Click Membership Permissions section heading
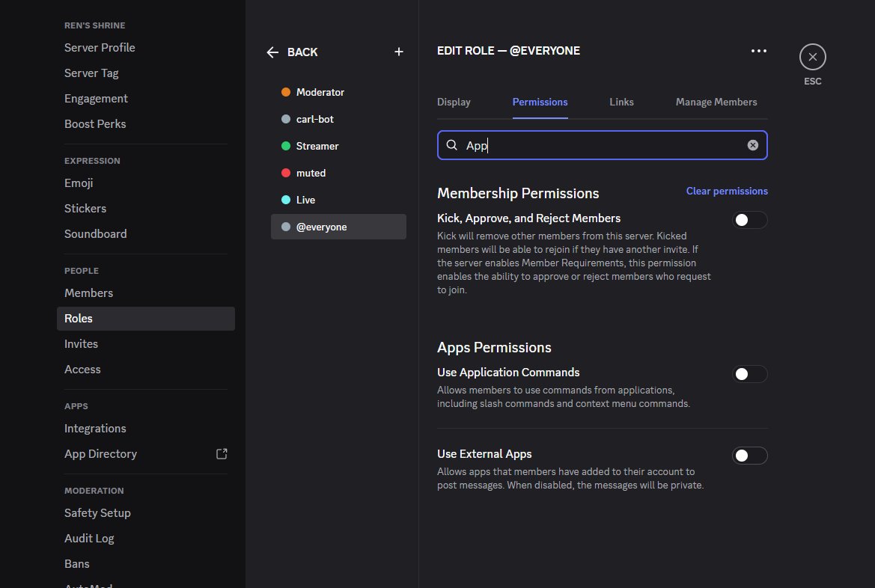 click(518, 193)
